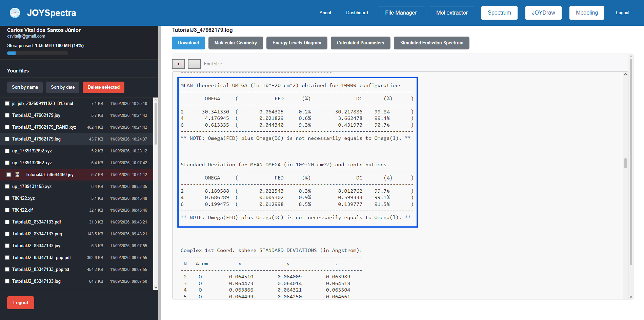
Task: Click the 462.4 KB size of RAND.xyz
Action: coord(95,127)
